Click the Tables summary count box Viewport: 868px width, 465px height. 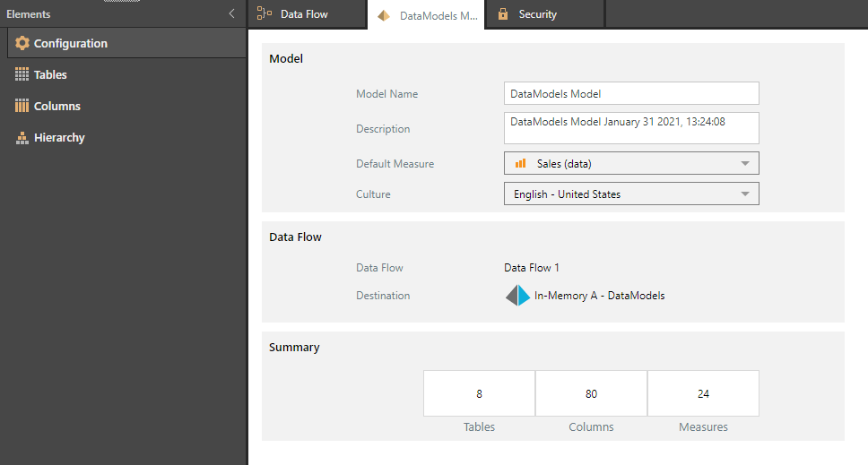(480, 393)
